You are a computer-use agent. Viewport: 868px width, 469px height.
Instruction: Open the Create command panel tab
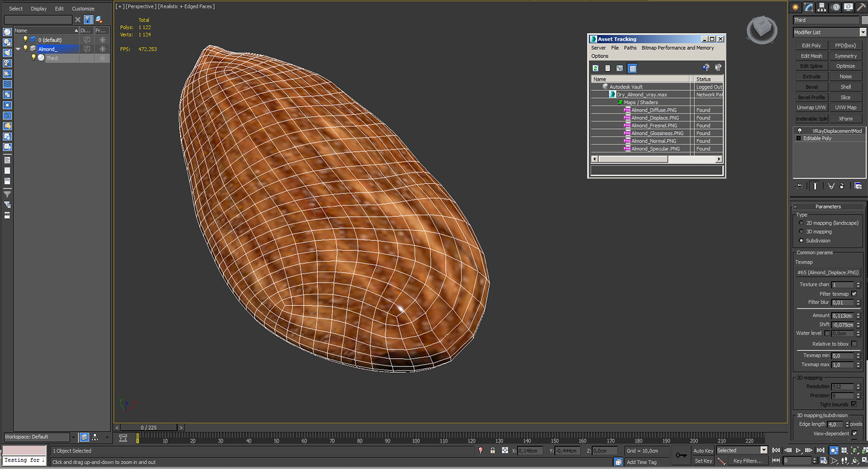[796, 7]
